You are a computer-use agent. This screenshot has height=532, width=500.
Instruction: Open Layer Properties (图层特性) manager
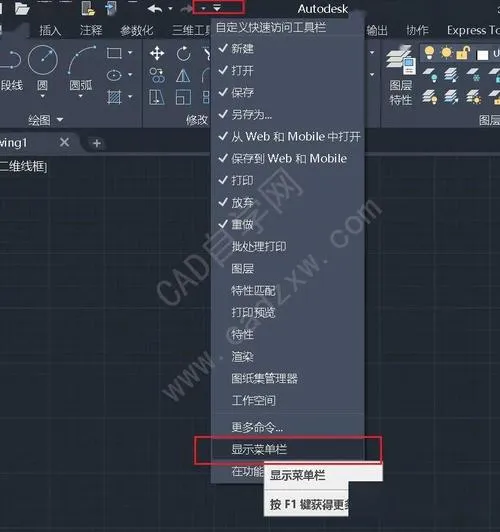coord(401,75)
